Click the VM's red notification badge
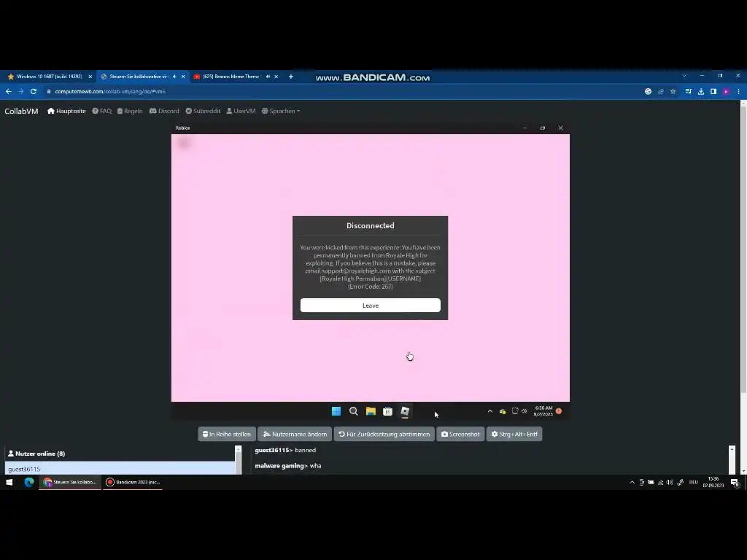This screenshot has height=560, width=747. point(559,411)
